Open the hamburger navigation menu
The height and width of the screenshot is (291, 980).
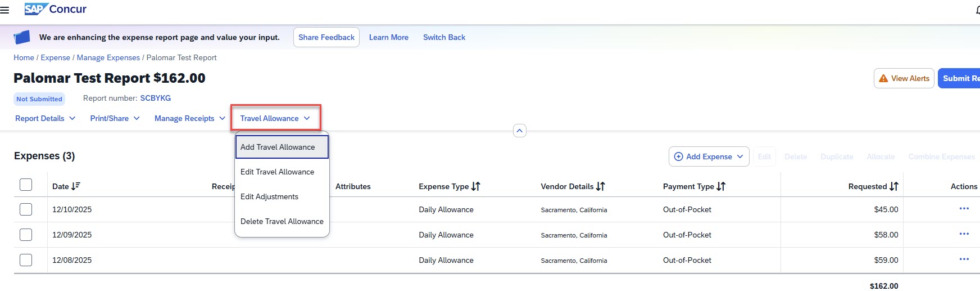pos(4,10)
